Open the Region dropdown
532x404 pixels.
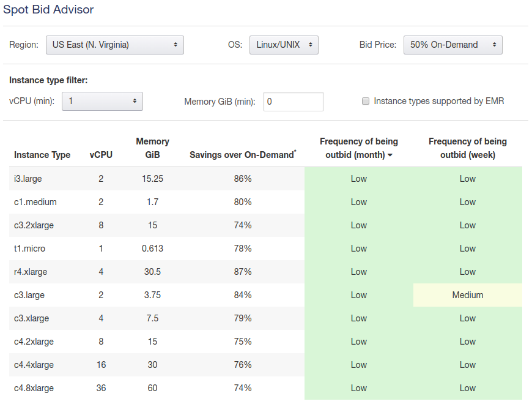[x=115, y=45]
